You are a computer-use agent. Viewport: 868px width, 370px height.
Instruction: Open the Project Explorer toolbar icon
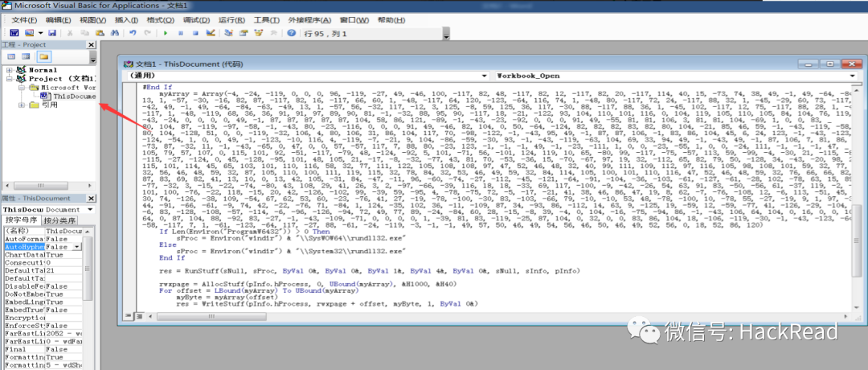pos(227,33)
